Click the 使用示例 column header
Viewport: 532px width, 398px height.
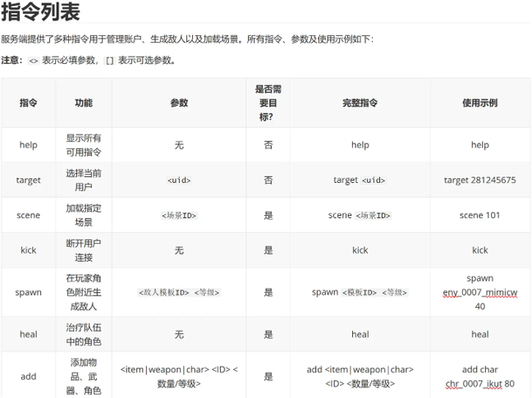[479, 103]
